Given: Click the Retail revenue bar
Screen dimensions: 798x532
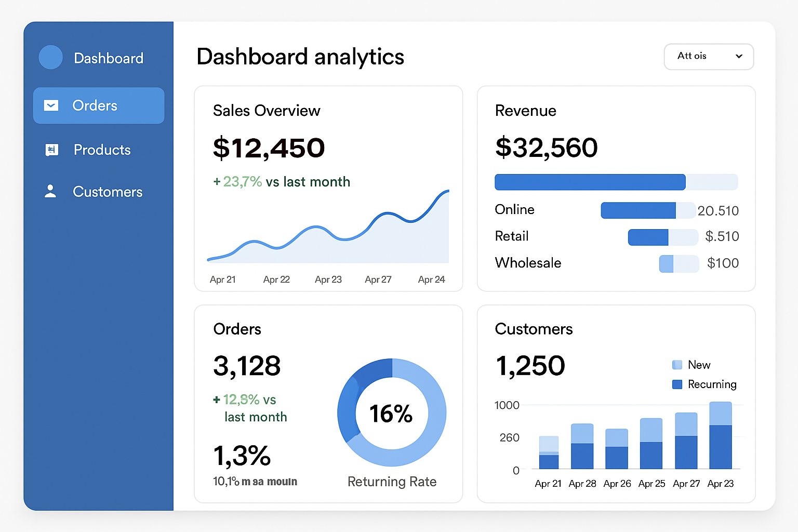Looking at the screenshot, I should [x=662, y=237].
